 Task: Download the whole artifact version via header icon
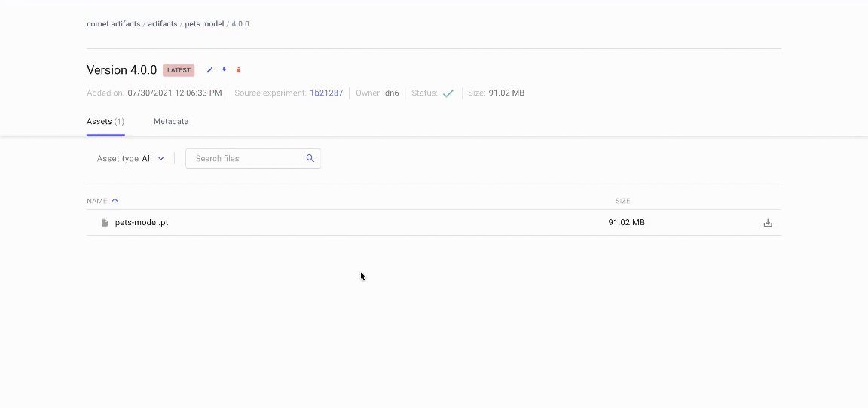point(224,70)
